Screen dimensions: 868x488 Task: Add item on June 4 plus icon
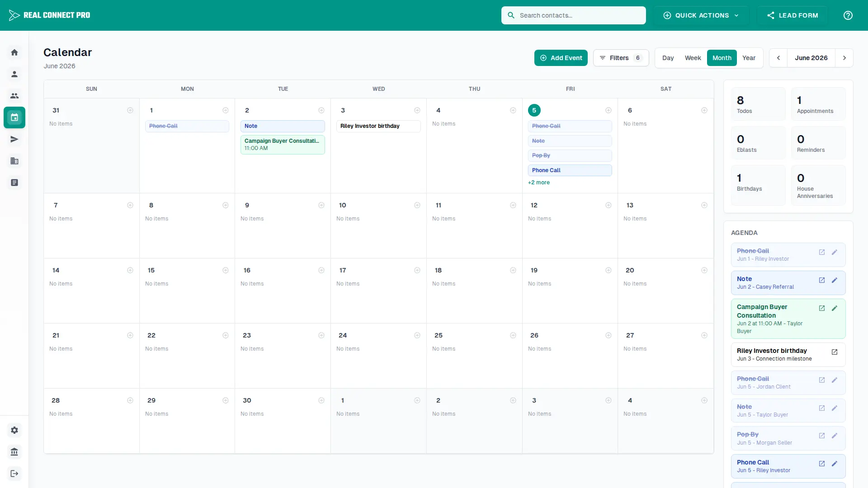click(x=513, y=110)
